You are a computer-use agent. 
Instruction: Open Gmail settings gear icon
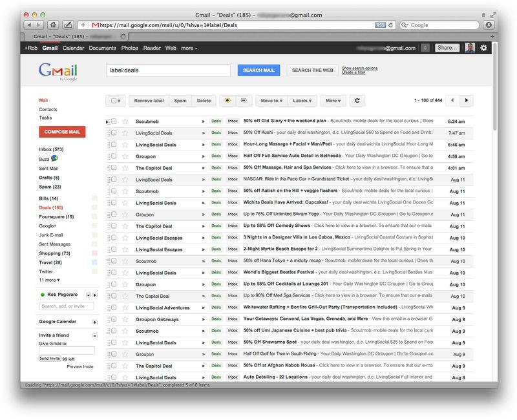click(x=483, y=48)
